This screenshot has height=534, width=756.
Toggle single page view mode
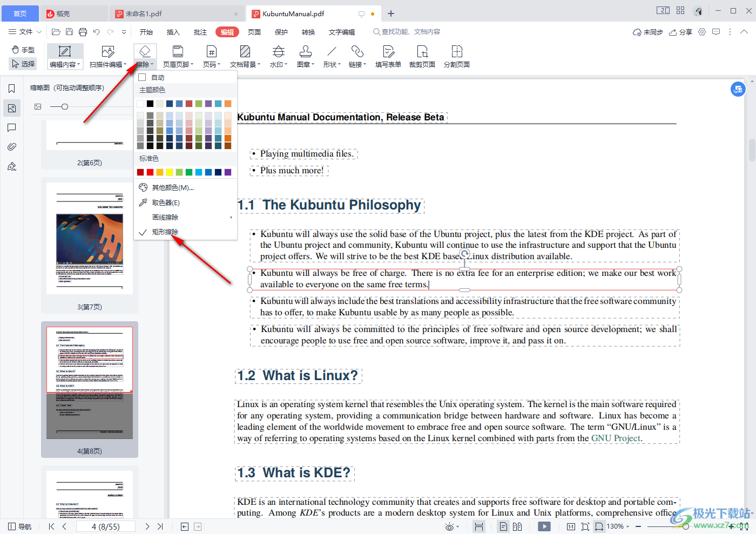pos(503,526)
